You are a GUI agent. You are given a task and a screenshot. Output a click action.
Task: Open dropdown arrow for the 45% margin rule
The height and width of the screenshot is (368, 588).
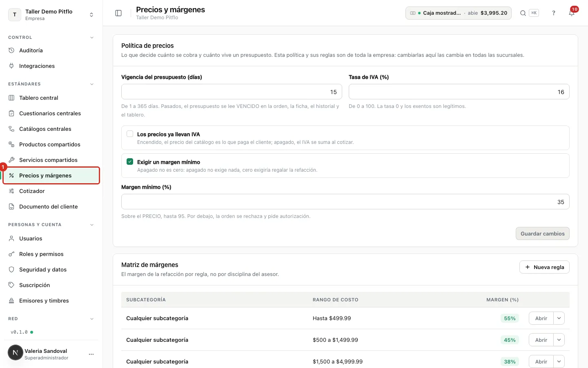[559, 340]
